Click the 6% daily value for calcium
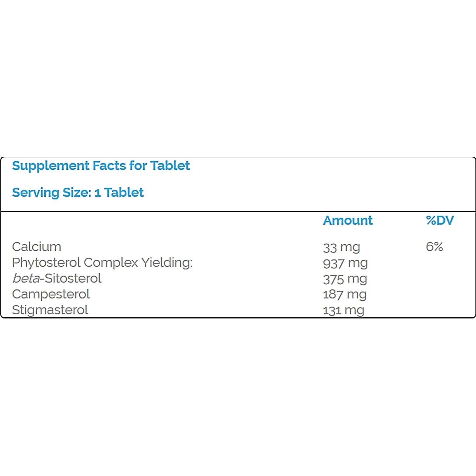 click(434, 247)
